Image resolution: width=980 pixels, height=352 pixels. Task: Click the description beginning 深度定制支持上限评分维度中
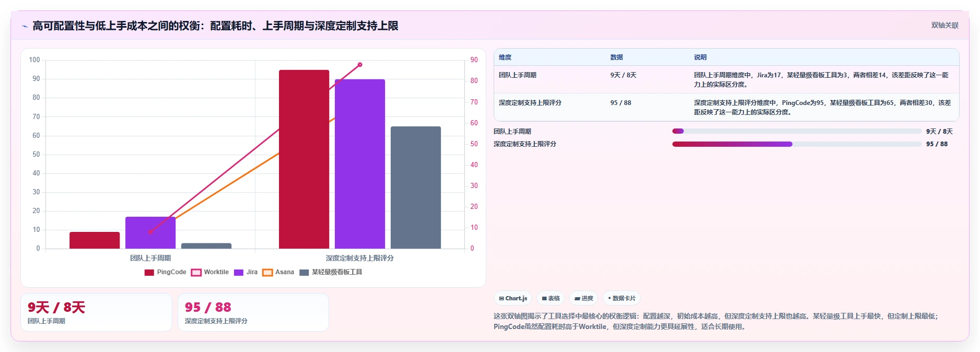[823, 108]
